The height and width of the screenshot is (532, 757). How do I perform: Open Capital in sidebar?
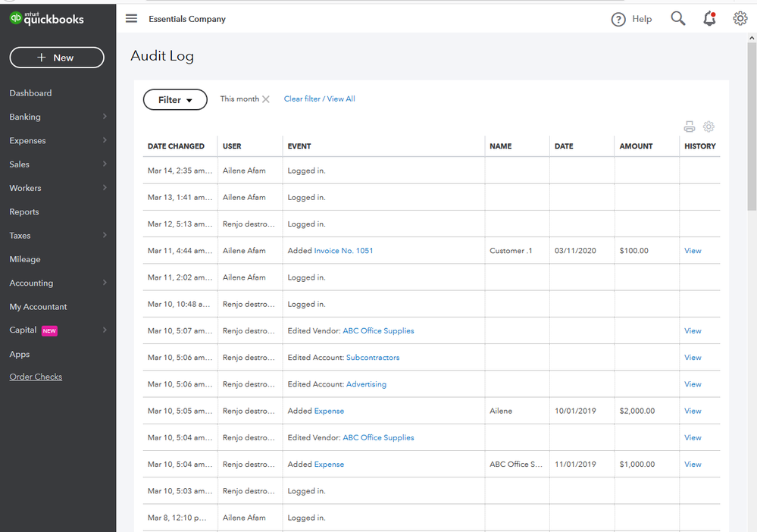[x=23, y=330]
